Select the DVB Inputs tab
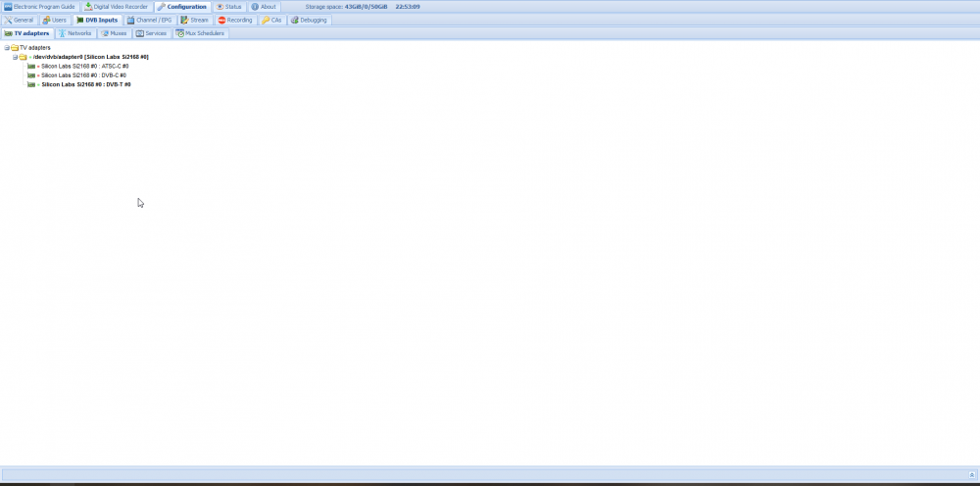980x486 pixels. 97,20
